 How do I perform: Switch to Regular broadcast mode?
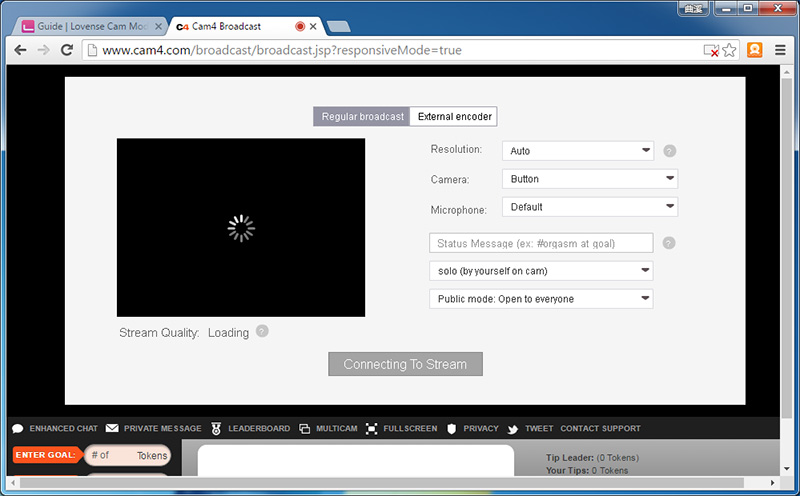pos(362,117)
